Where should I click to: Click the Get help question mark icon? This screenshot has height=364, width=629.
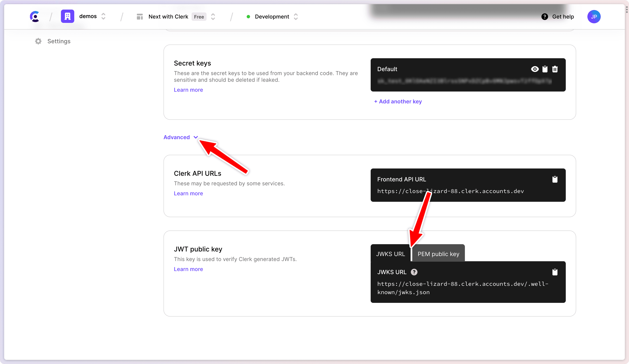coord(545,17)
